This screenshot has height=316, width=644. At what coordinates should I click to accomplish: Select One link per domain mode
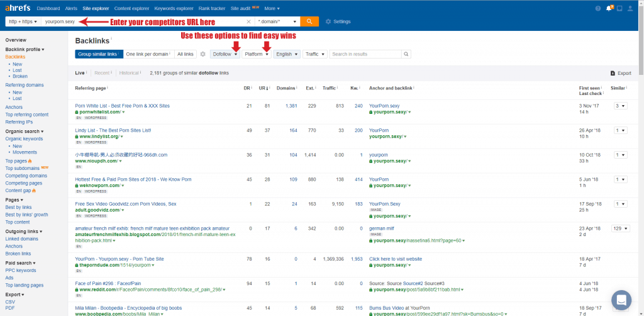click(148, 54)
